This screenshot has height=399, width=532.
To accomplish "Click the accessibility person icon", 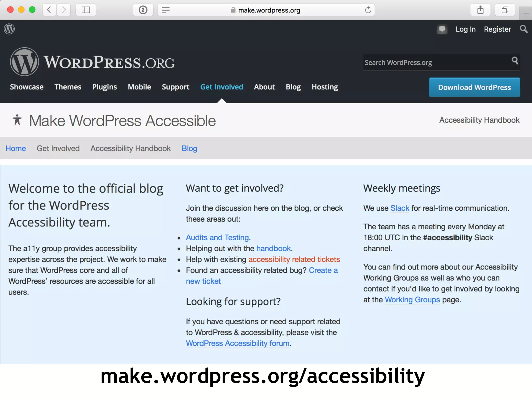I will pos(17,120).
